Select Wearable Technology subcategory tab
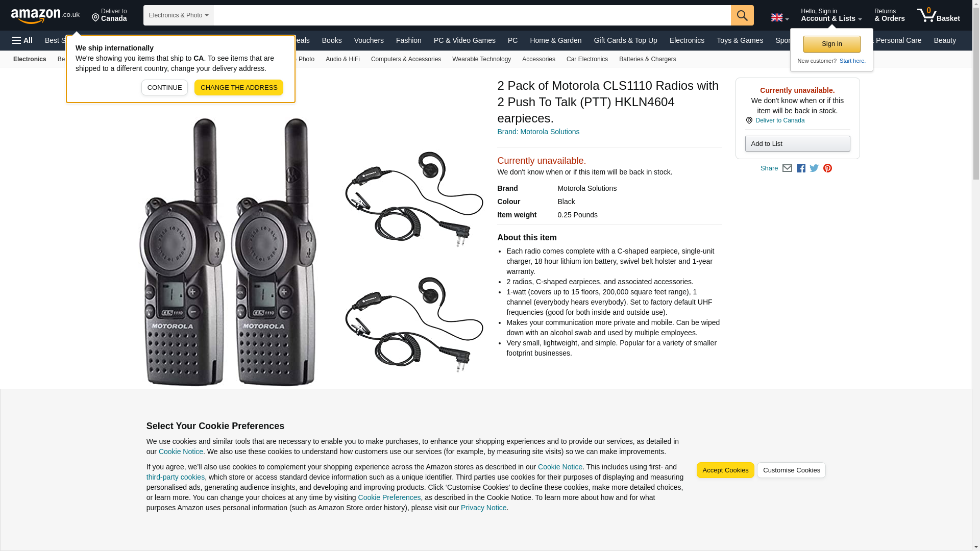980x551 pixels. (481, 59)
